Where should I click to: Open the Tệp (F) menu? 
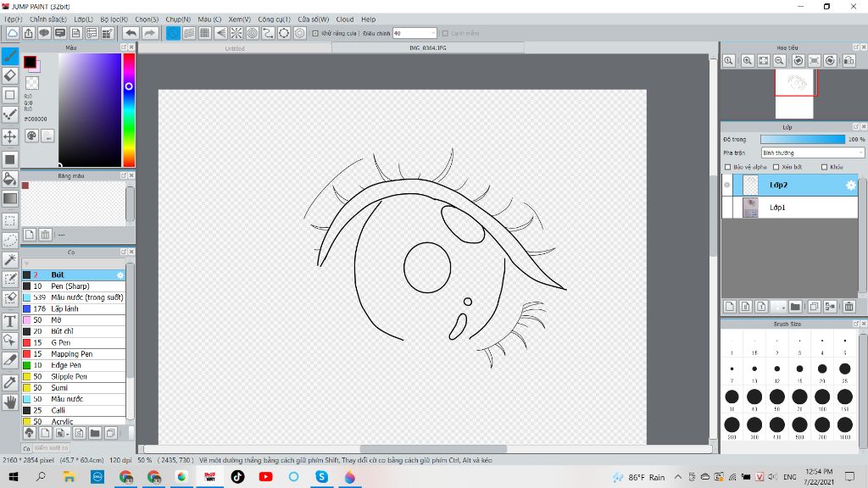click(14, 19)
